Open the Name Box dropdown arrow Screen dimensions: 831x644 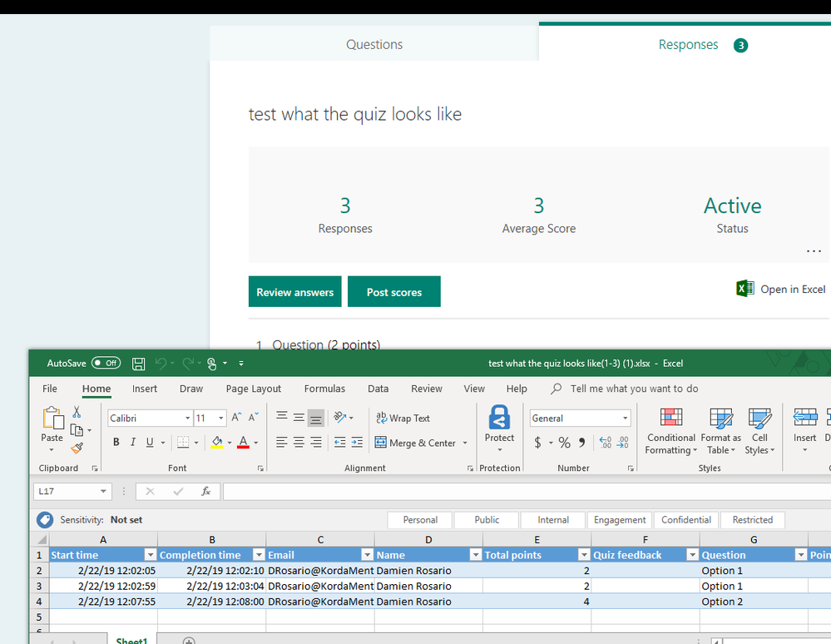point(103,492)
